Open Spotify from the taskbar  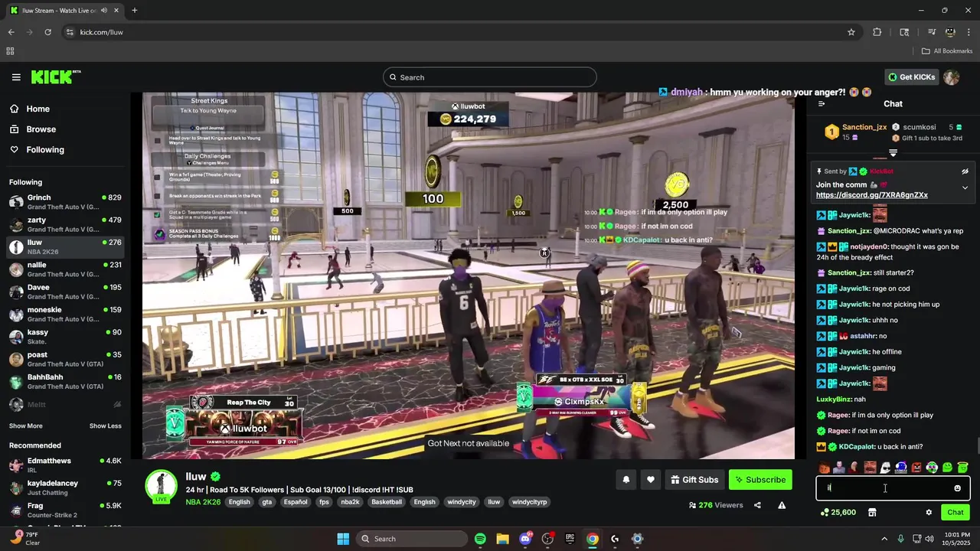(x=480, y=539)
